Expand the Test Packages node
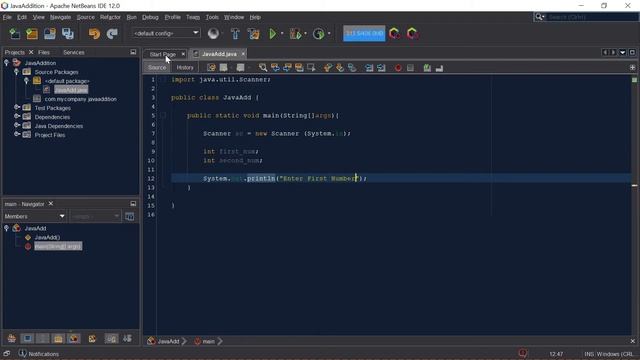 click(16, 107)
